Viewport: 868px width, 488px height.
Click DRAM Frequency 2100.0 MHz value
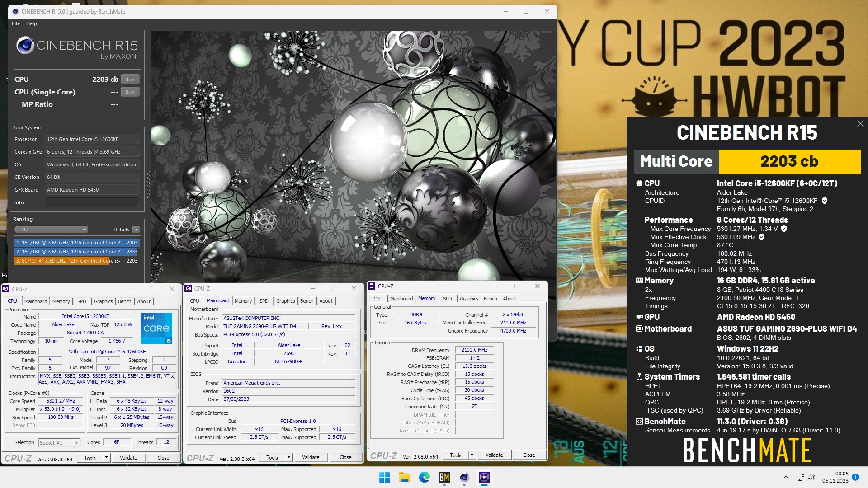coord(474,350)
